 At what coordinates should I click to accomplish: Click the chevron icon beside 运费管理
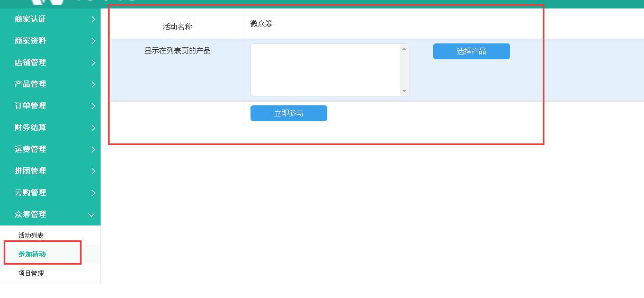[93, 150]
